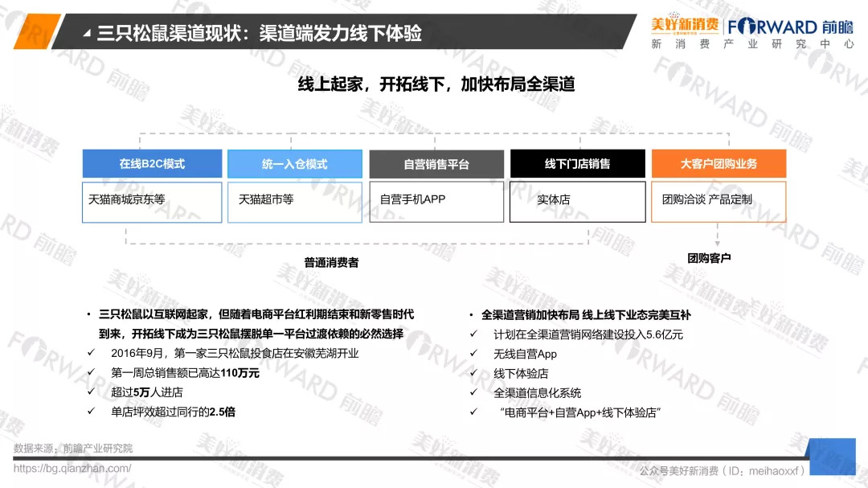
Task: Click the line “电商平台+自营App+线下体验店”
Action: (x=579, y=412)
